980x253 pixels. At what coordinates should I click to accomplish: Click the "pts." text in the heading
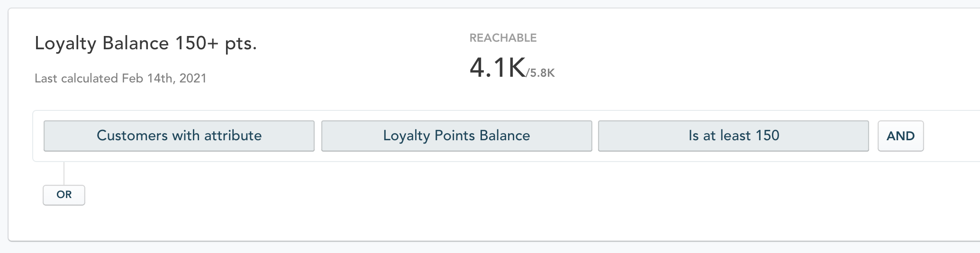[x=240, y=44]
